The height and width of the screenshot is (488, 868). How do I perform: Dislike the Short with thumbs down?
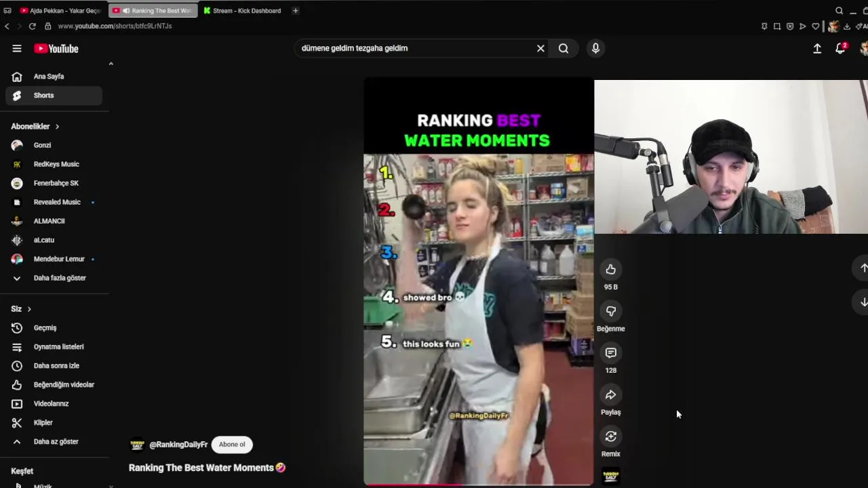click(x=611, y=311)
